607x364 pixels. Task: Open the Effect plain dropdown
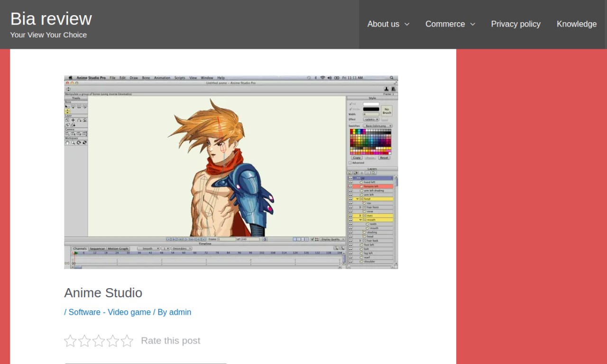click(x=371, y=119)
